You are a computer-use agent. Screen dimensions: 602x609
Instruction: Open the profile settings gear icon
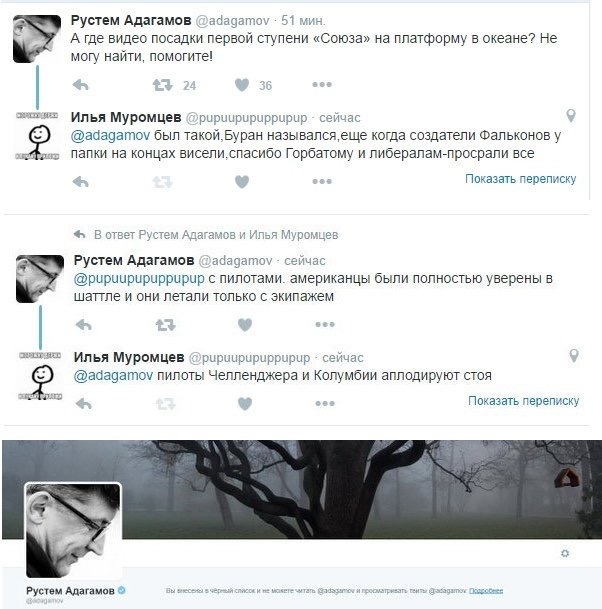click(565, 553)
